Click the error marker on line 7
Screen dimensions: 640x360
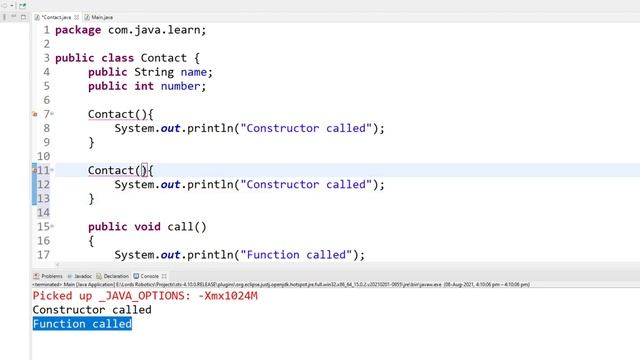(35, 114)
